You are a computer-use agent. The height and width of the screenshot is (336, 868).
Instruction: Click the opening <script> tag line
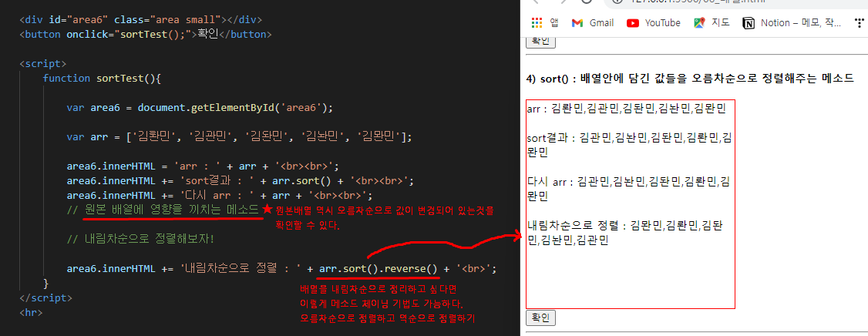(x=42, y=63)
